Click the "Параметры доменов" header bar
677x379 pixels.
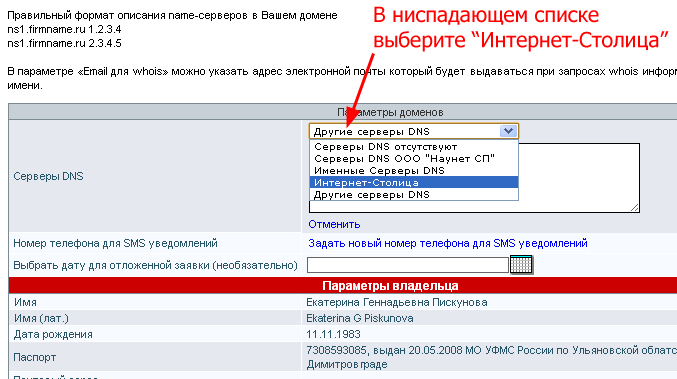point(390,112)
